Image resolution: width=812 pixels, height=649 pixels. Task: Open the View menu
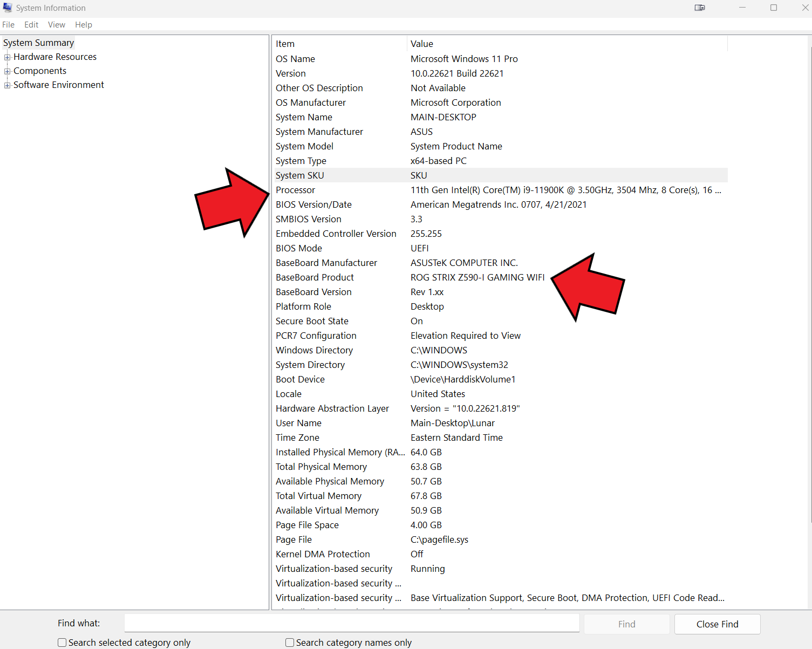pyautogui.click(x=57, y=25)
